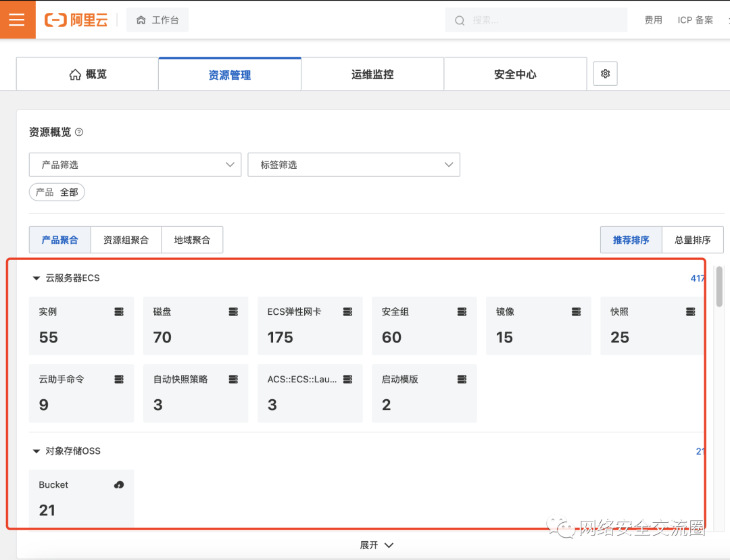Expand the list with 展开
Viewport: 730px width, 560px height.
click(x=376, y=545)
